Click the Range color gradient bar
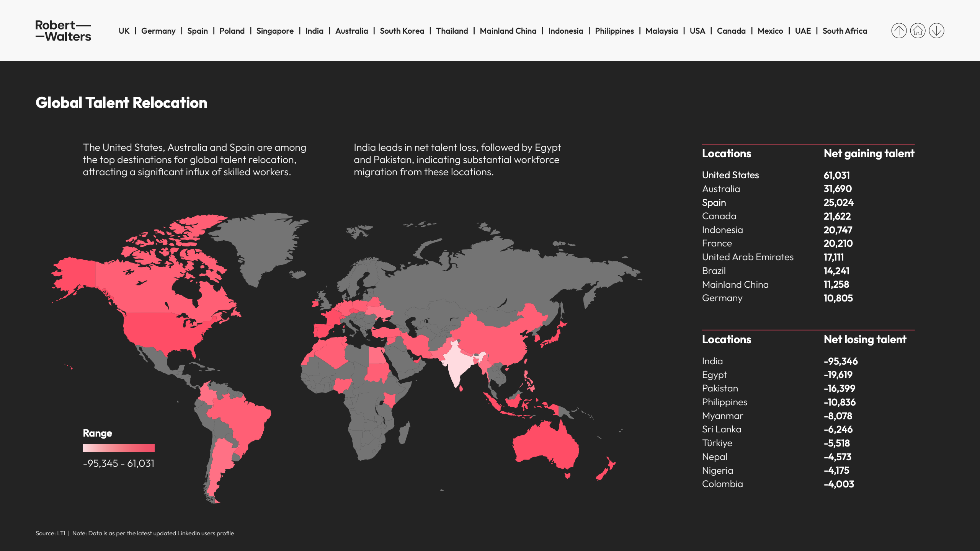 point(118,448)
